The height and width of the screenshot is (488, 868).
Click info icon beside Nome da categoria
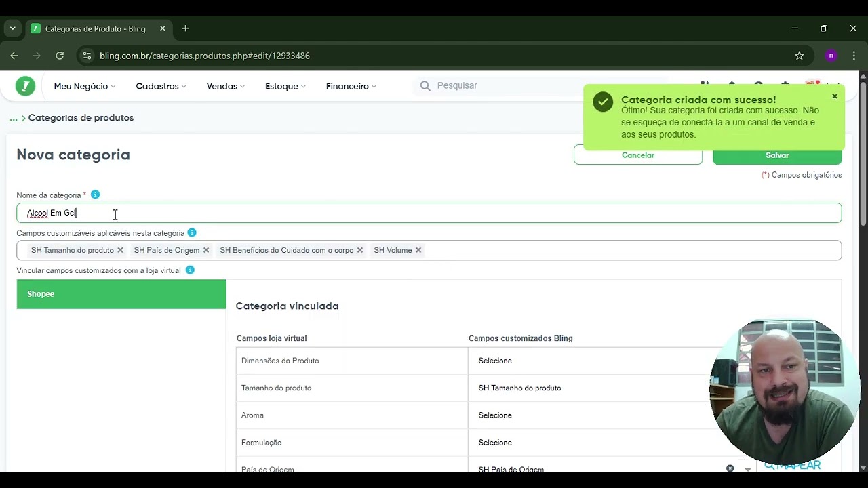pos(95,195)
